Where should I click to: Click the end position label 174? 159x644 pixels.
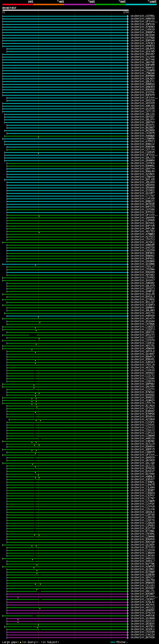[125, 12]
